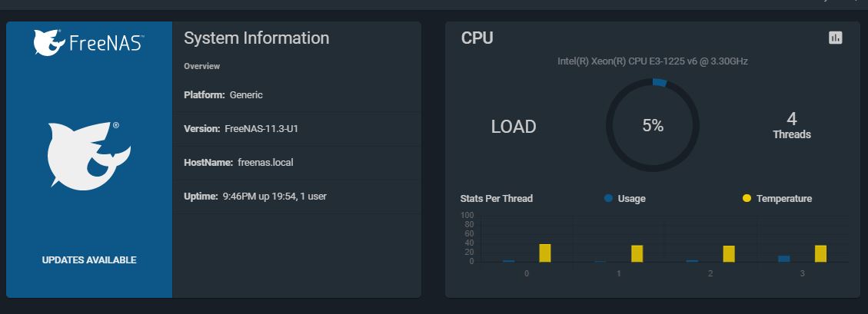This screenshot has width=868, height=314.
Task: Click thread 3 blue usage bar
Action: tap(783, 259)
